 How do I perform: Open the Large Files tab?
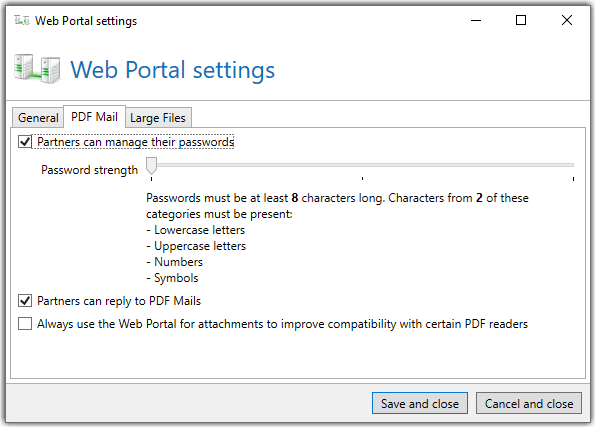click(x=158, y=118)
